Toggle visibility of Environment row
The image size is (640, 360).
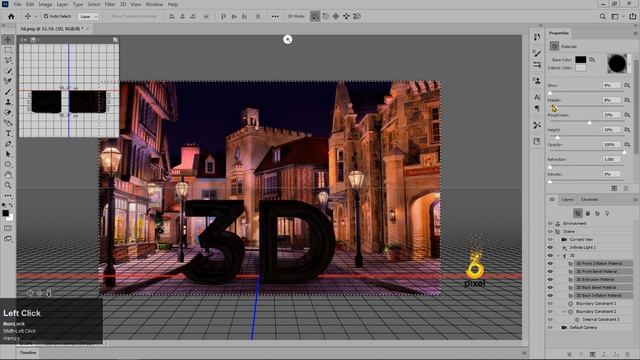(550, 223)
